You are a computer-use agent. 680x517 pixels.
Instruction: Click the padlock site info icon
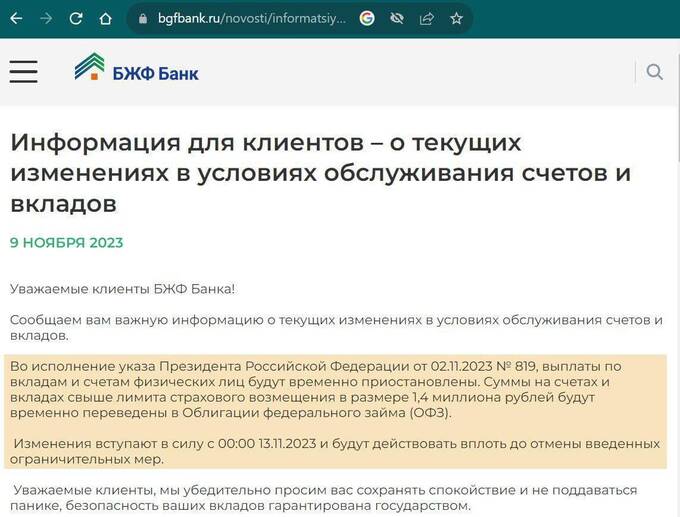(143, 19)
